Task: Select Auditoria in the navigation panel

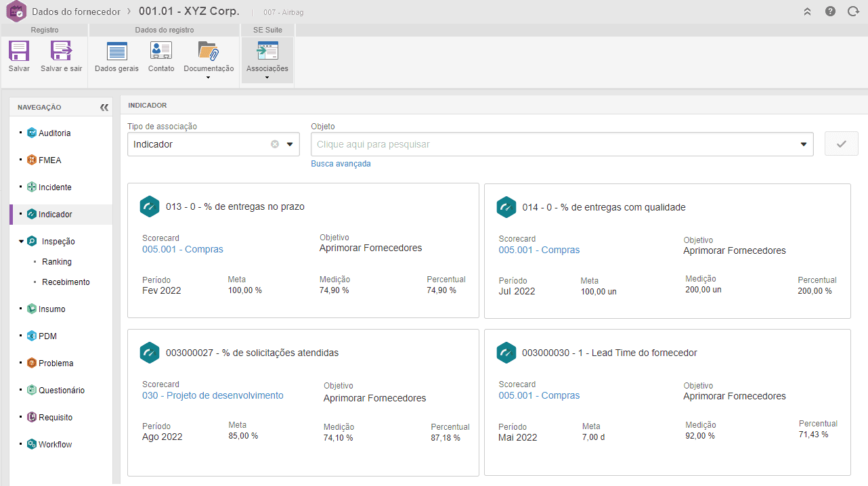Action: 54,133
